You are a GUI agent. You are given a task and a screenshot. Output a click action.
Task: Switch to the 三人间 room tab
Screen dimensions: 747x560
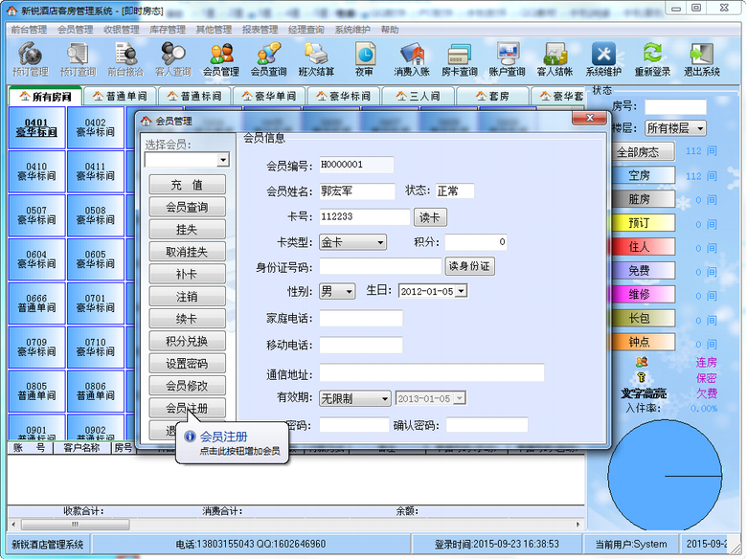[x=418, y=97]
